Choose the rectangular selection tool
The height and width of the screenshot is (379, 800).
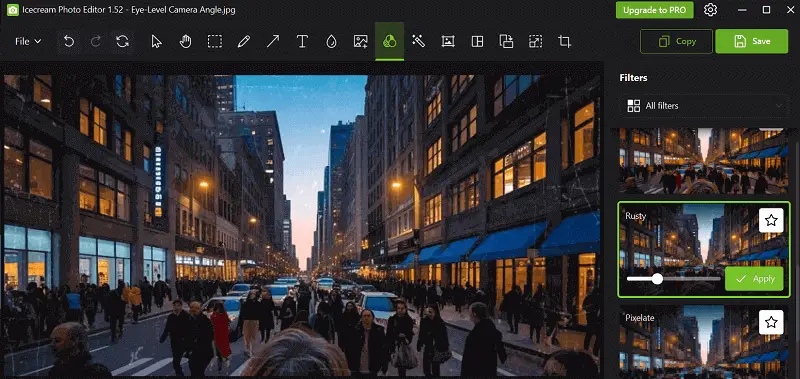[215, 41]
